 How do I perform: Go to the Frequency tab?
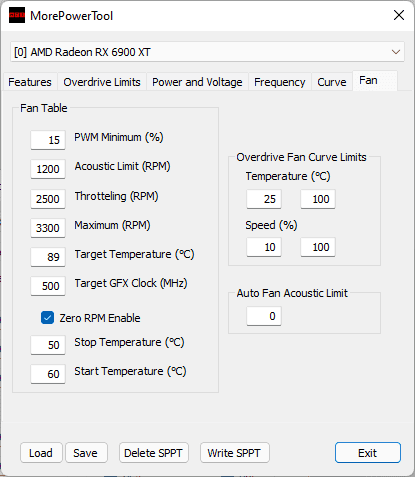tap(279, 82)
